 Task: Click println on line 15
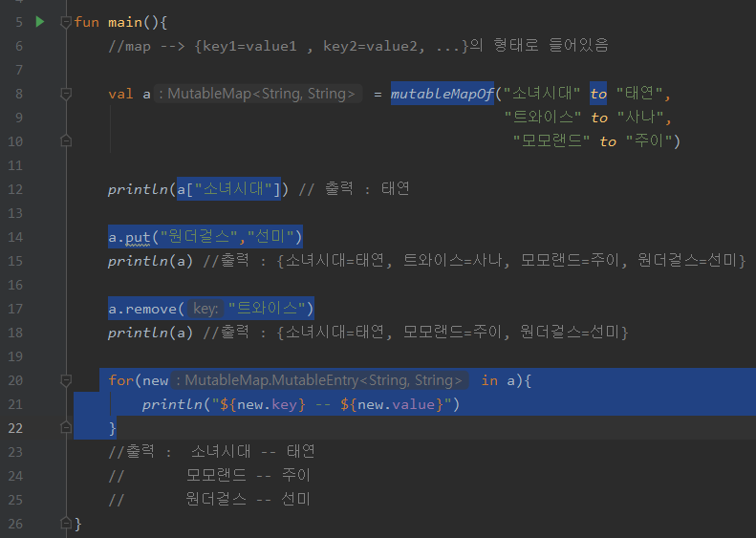(x=138, y=261)
